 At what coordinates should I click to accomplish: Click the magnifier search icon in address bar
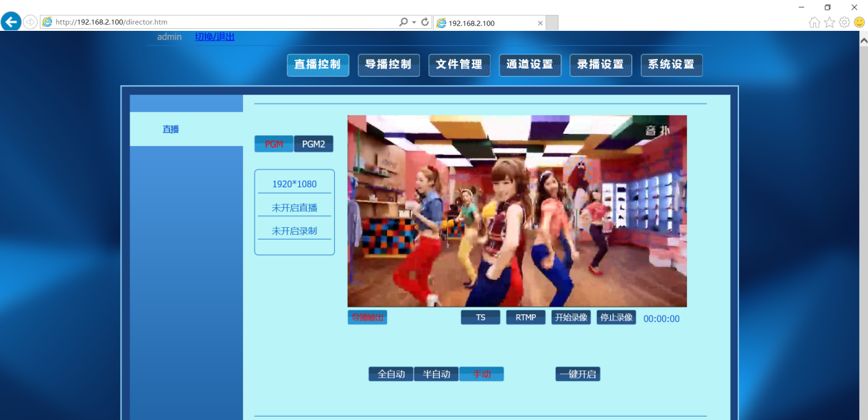[403, 22]
